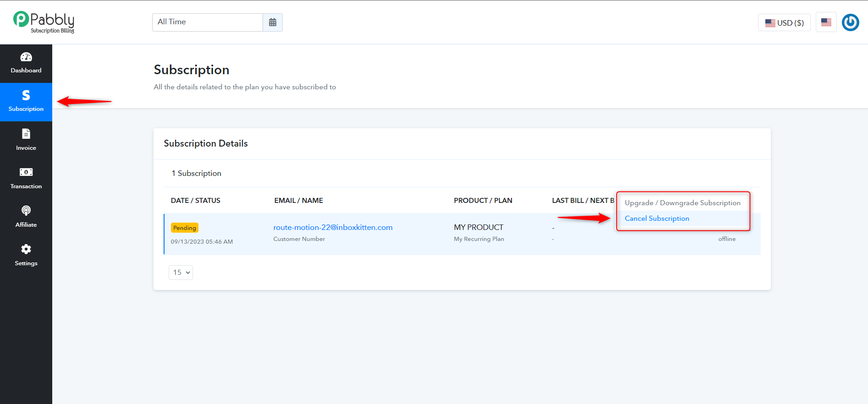This screenshot has height=404, width=868.
Task: Open the Invoice document icon
Action: 26,134
